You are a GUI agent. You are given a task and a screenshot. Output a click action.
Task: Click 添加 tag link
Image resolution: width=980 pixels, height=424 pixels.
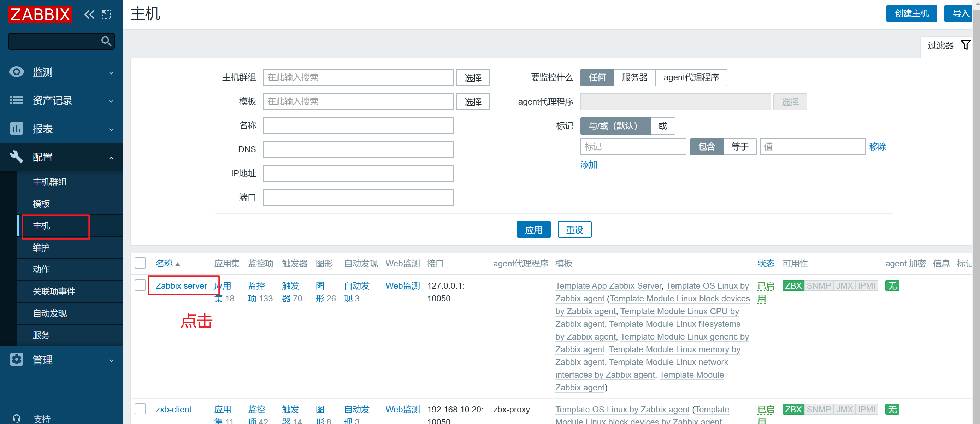[x=589, y=165]
